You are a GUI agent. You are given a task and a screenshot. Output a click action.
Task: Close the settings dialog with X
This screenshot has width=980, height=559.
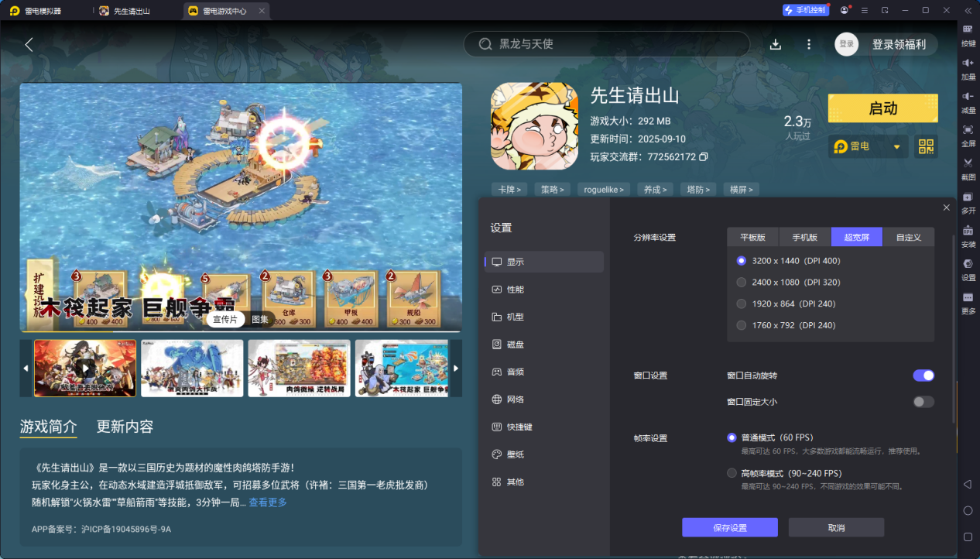947,207
